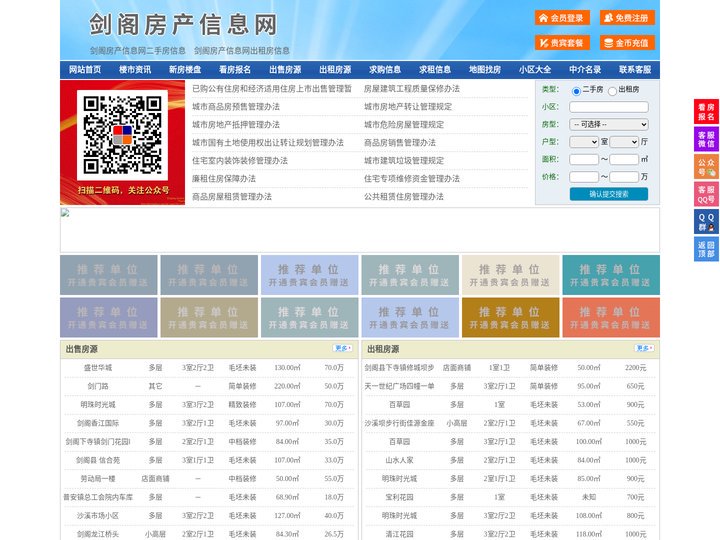Open 剑阁县下寺镇修城坝乡 rental listing

point(399,368)
